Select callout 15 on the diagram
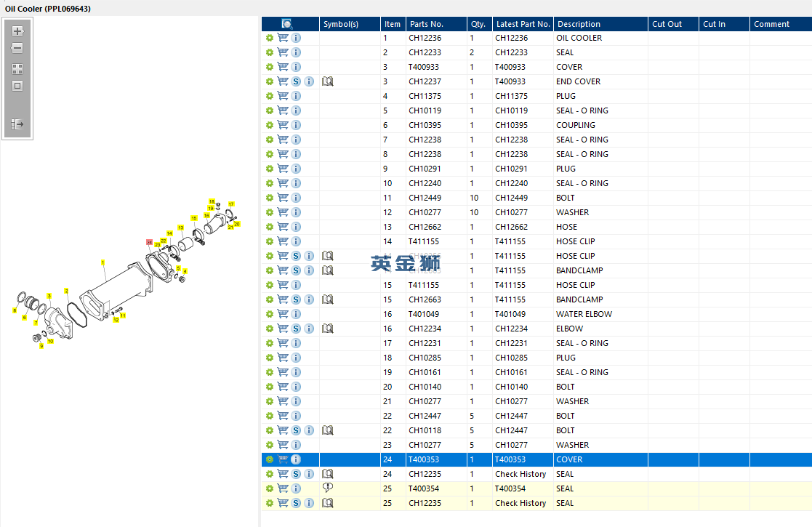 coord(193,219)
